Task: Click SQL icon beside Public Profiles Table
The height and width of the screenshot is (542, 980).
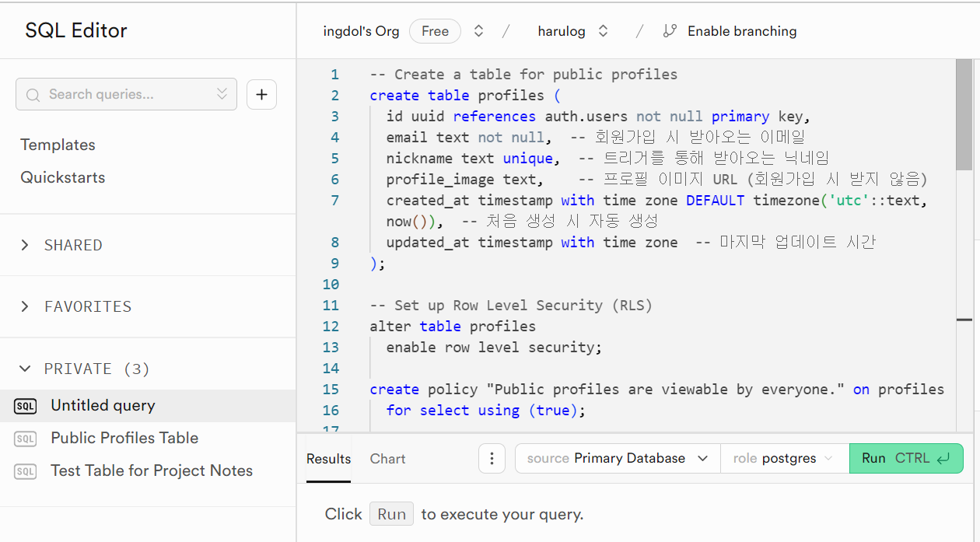Action: click(25, 439)
